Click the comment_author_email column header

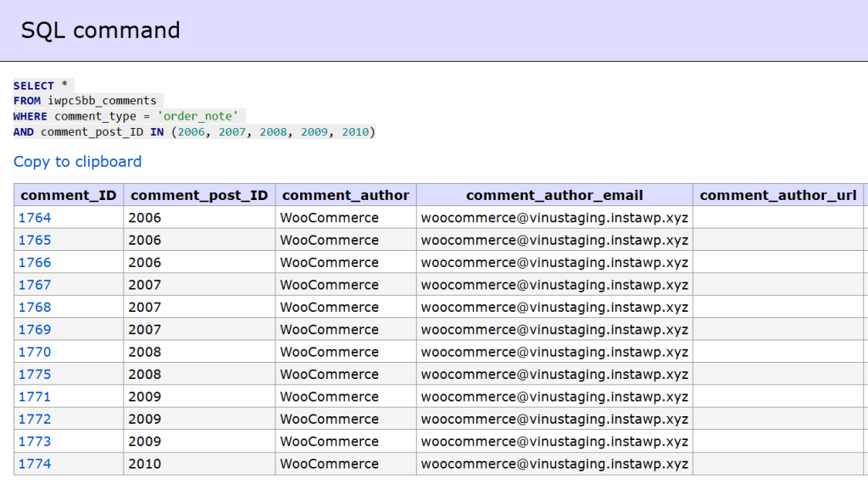554,195
